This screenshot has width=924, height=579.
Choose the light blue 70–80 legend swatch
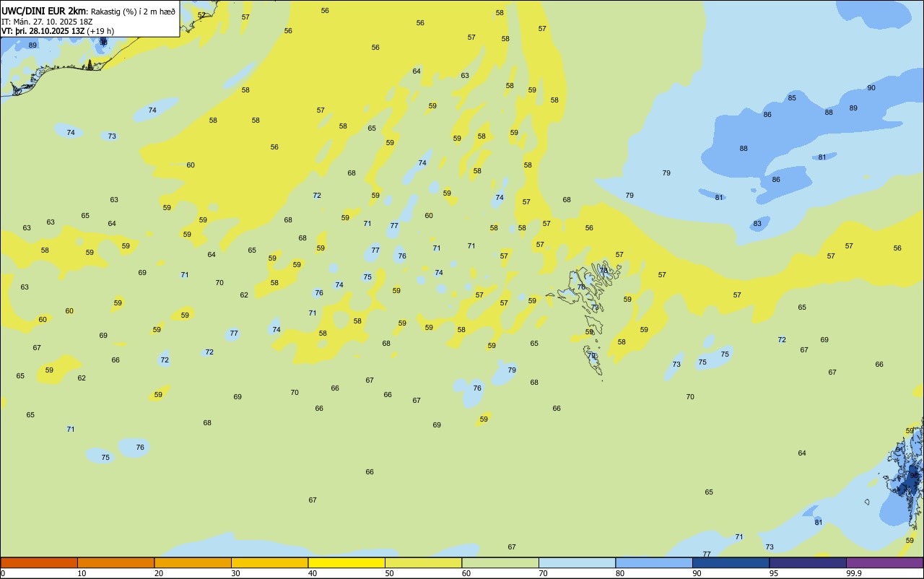[x=577, y=562]
